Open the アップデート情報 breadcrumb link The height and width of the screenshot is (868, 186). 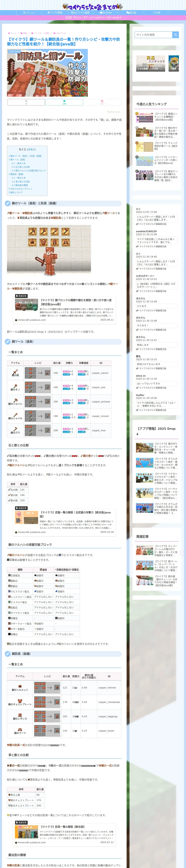click(40, 33)
